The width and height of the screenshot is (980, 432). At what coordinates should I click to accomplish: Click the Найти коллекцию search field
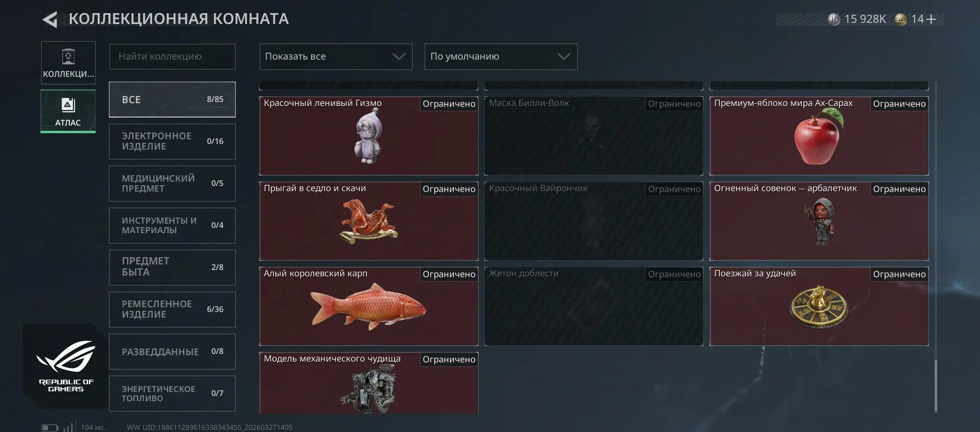click(x=173, y=56)
